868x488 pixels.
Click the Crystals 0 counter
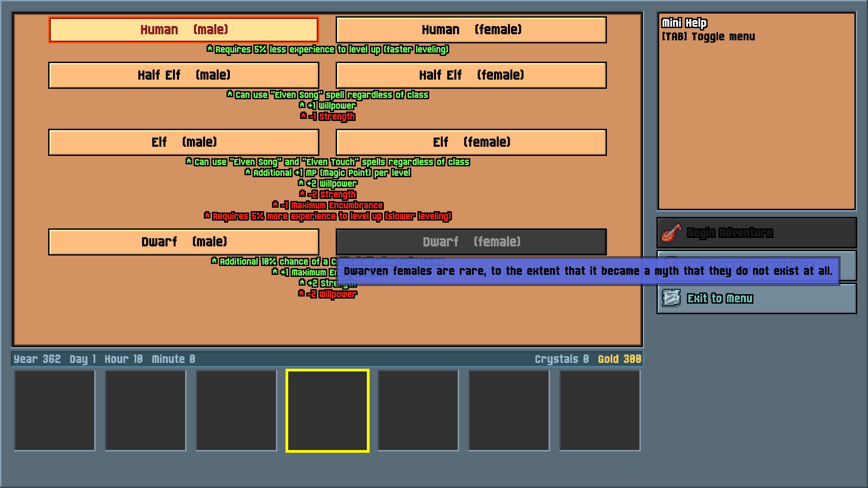(562, 359)
